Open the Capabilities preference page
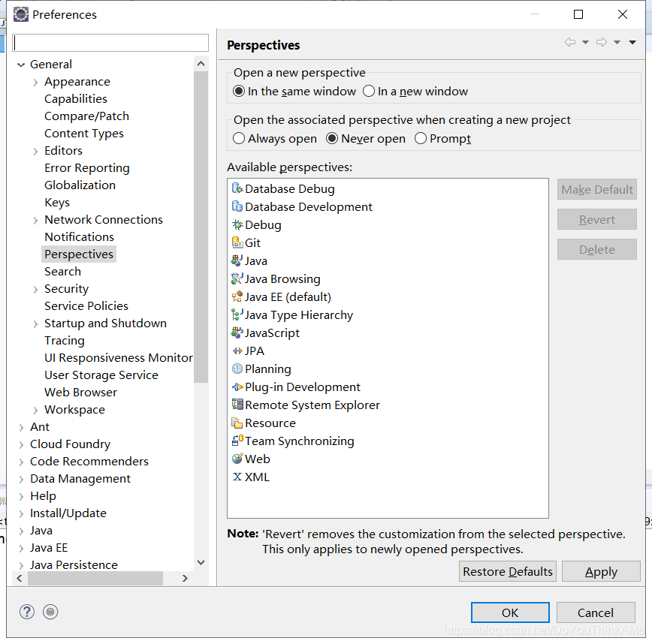Image resolution: width=652 pixels, height=644 pixels. [x=76, y=98]
